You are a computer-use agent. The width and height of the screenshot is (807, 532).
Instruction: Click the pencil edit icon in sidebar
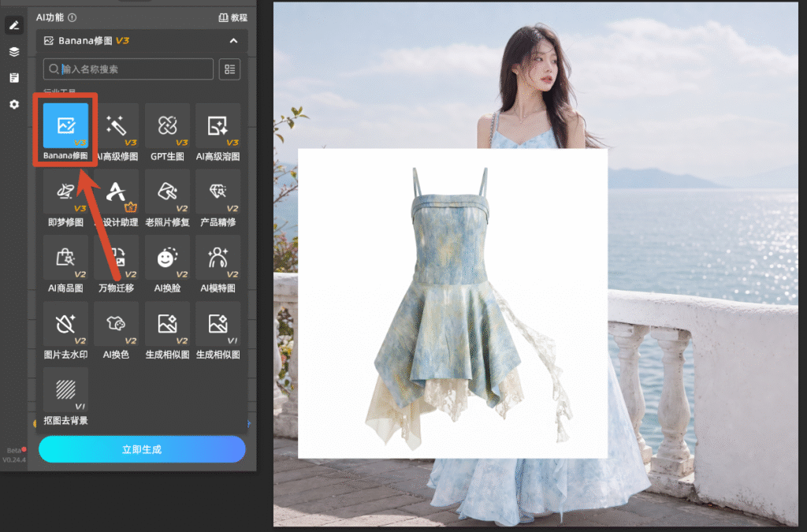click(x=14, y=25)
